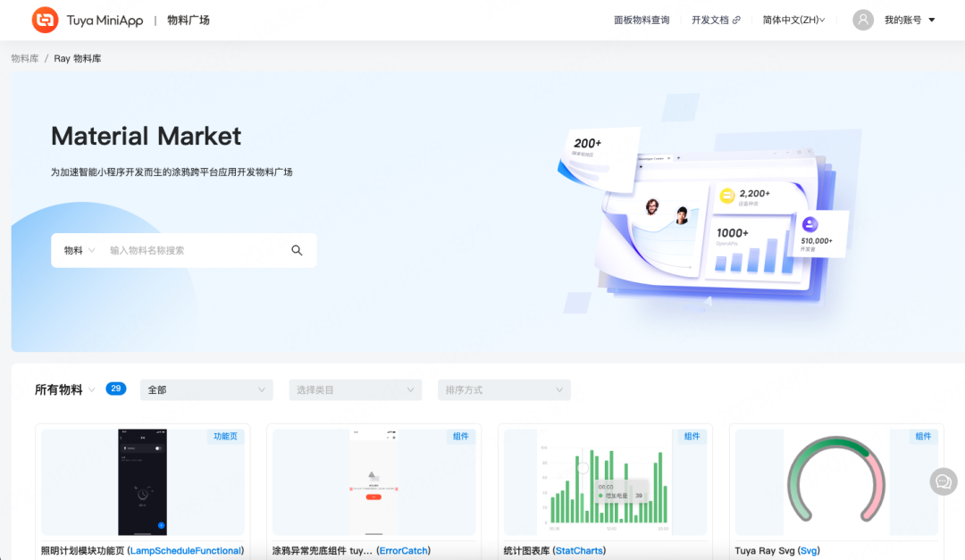This screenshot has width=965, height=560.
Task: Click 物料广场 header title
Action: [x=189, y=21]
